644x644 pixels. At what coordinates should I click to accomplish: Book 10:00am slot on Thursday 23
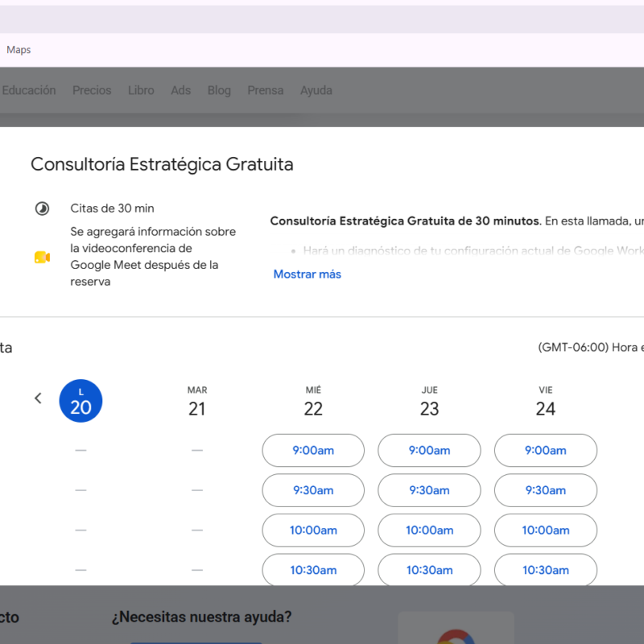(x=430, y=530)
